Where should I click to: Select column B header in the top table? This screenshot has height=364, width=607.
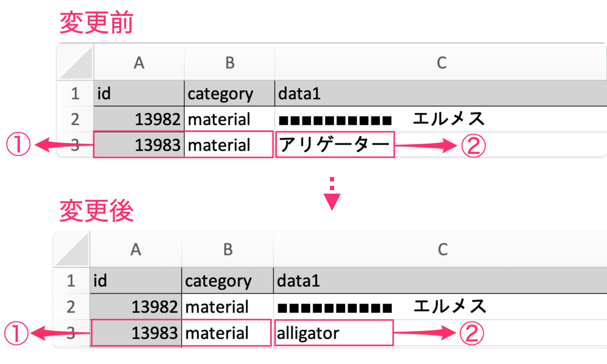(x=229, y=62)
